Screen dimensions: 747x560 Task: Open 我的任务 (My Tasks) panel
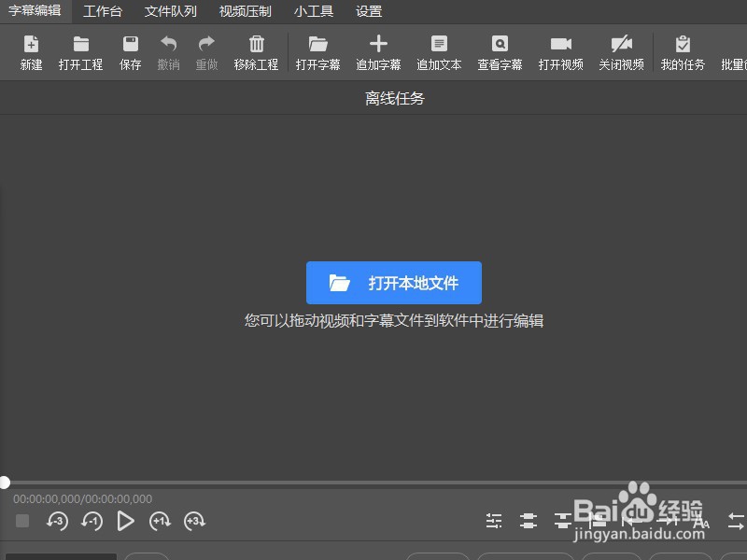click(x=683, y=51)
